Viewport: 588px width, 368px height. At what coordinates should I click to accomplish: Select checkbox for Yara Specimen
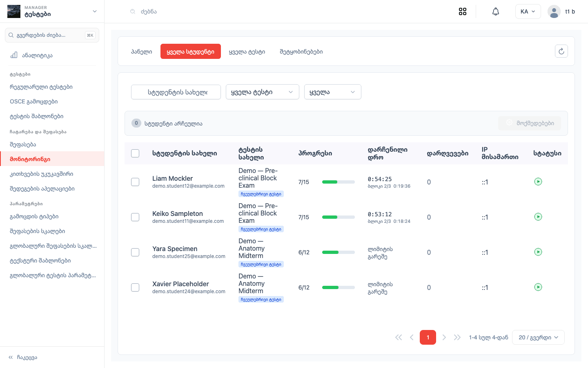pyautogui.click(x=135, y=252)
